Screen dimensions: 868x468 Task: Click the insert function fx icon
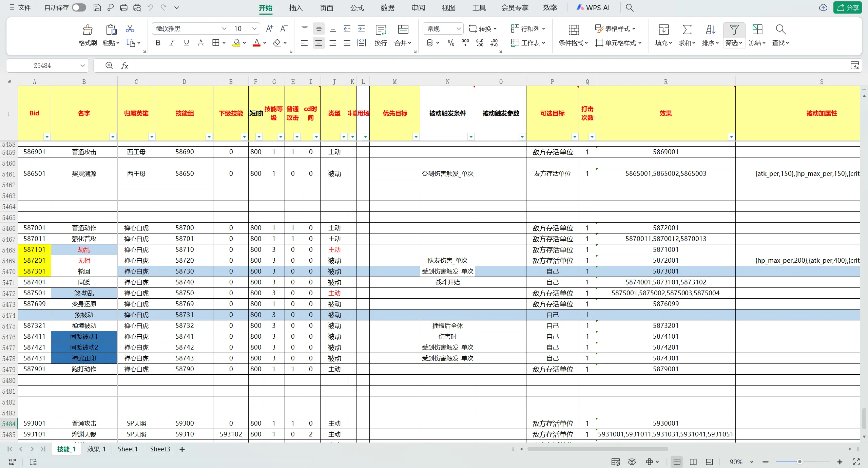tap(124, 65)
